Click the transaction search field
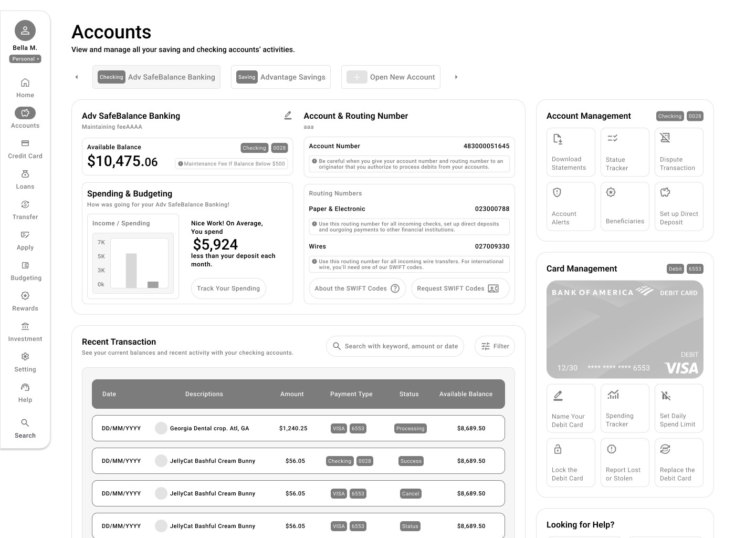756x538 pixels. tap(395, 346)
